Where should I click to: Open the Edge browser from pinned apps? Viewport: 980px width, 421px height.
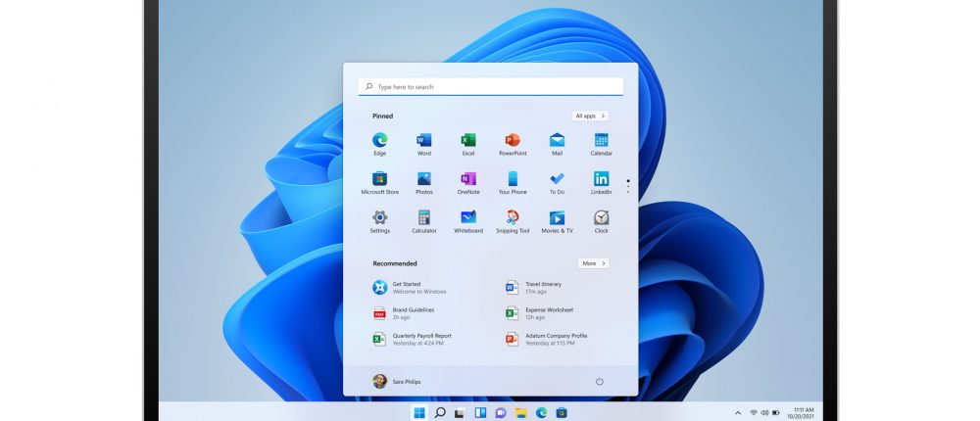pyautogui.click(x=379, y=141)
